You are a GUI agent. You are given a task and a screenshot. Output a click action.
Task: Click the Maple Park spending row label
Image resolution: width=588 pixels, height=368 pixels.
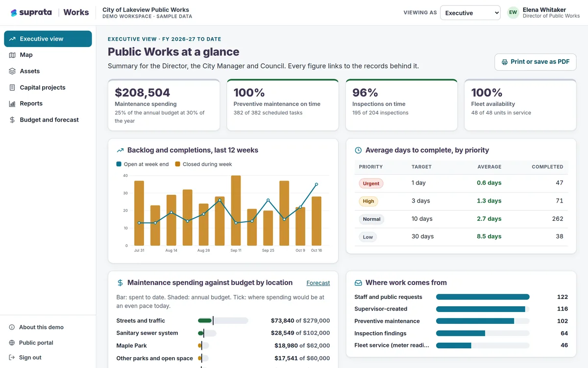click(131, 346)
